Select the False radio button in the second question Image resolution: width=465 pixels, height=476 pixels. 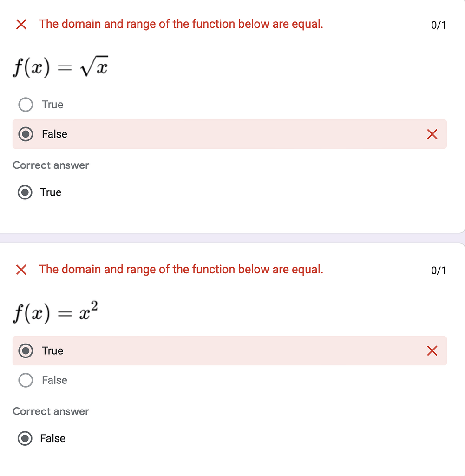[x=25, y=380]
